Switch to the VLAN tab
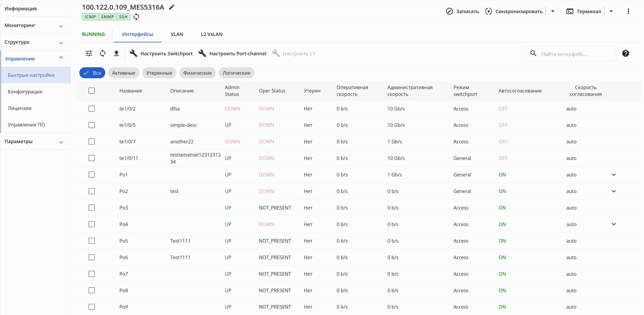This screenshot has height=315, width=644. click(177, 34)
